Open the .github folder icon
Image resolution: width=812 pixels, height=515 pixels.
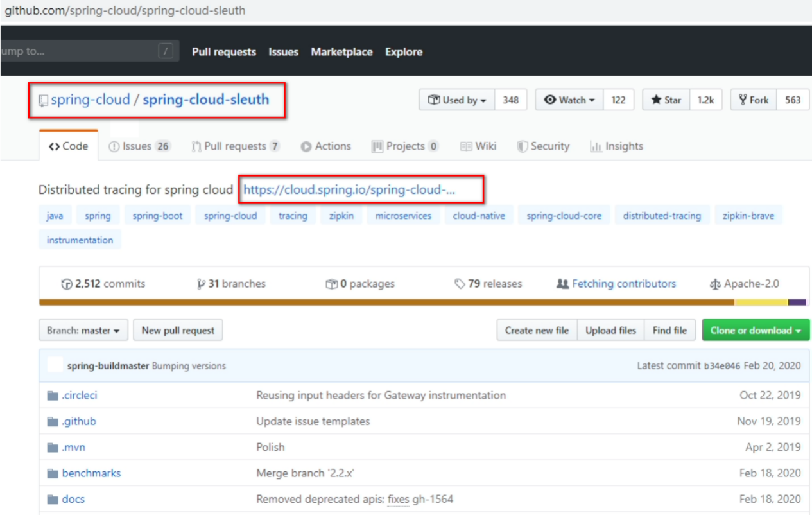(53, 421)
